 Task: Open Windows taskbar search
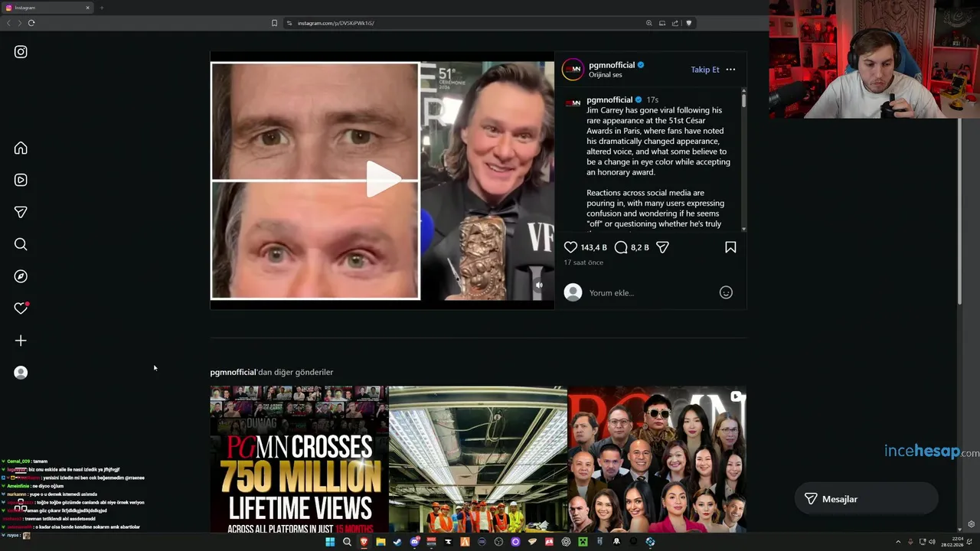347,542
